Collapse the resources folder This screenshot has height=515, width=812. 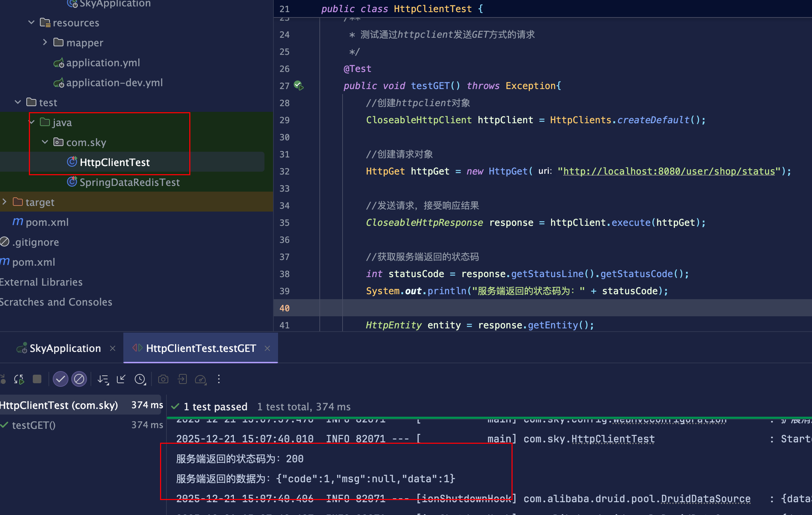(x=31, y=22)
